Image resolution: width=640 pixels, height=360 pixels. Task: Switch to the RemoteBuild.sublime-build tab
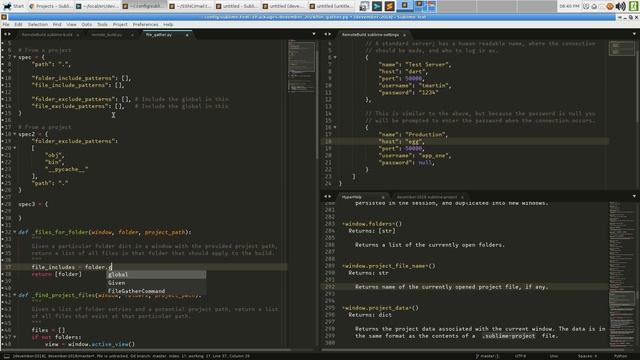pyautogui.click(x=48, y=35)
